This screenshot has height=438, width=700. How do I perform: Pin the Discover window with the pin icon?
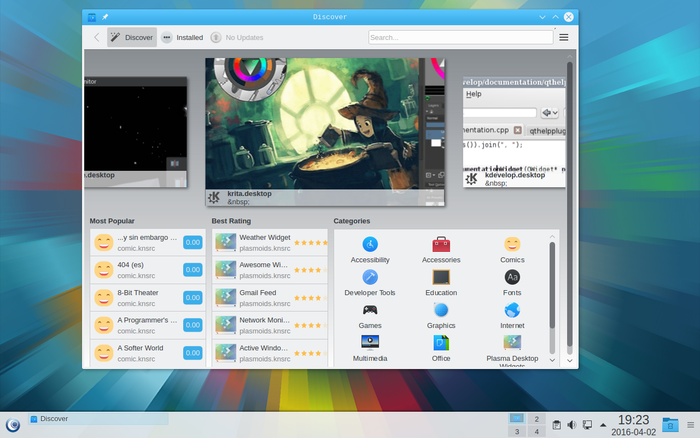pos(106,17)
